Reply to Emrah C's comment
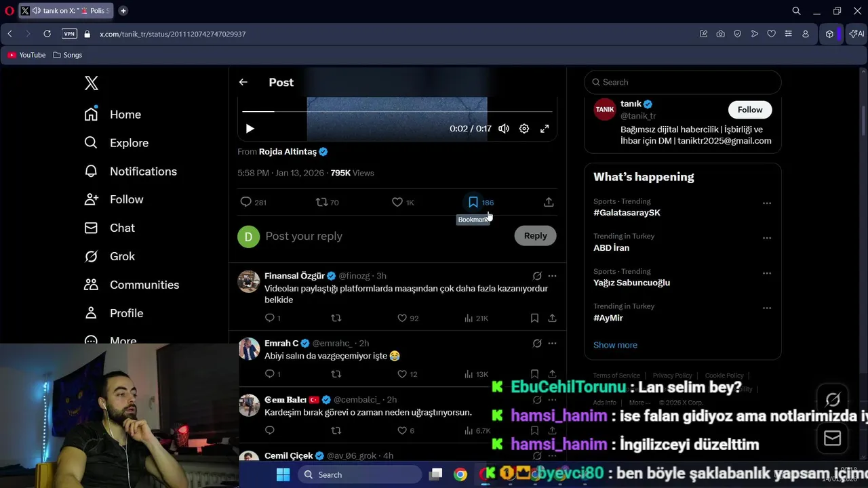Screen dimensions: 868x488 coord(272,374)
